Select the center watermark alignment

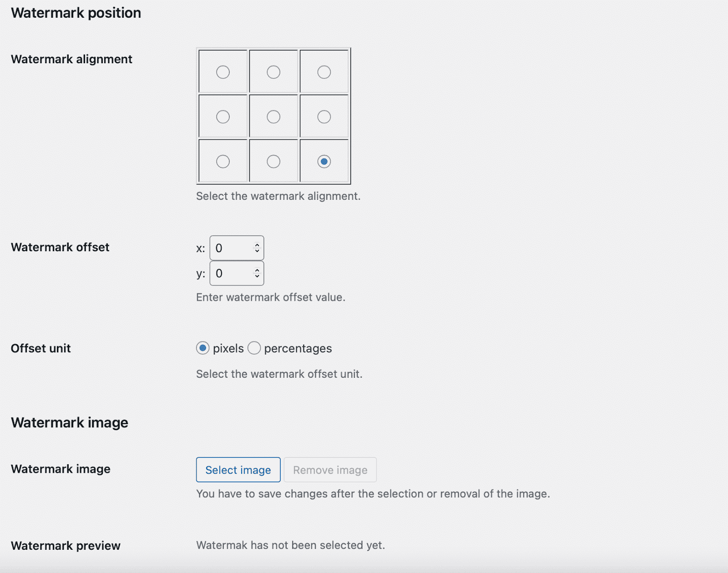tap(273, 117)
